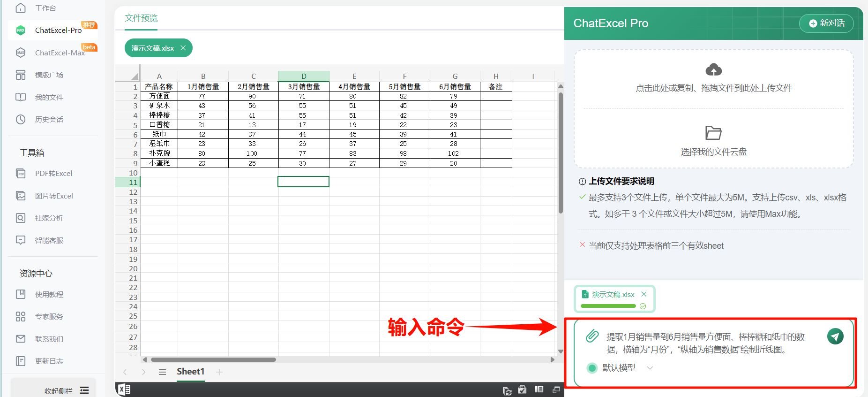Click the send message paper plane icon
Image resolution: width=868 pixels, height=397 pixels.
(x=835, y=336)
